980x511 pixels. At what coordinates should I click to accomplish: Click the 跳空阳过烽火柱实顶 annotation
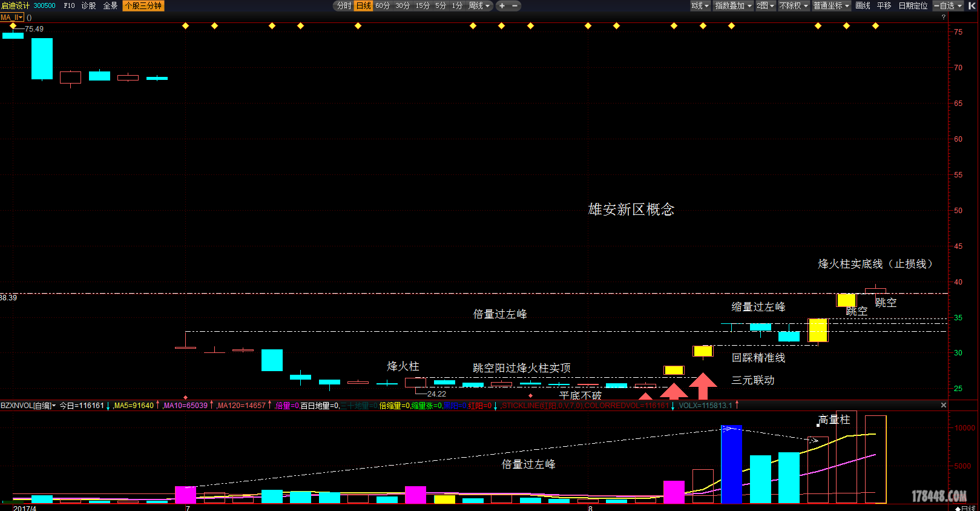point(522,368)
